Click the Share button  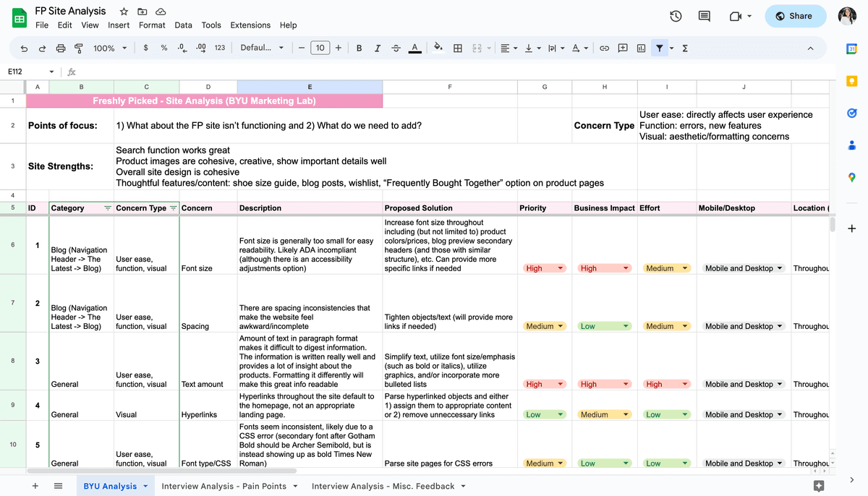(x=795, y=16)
